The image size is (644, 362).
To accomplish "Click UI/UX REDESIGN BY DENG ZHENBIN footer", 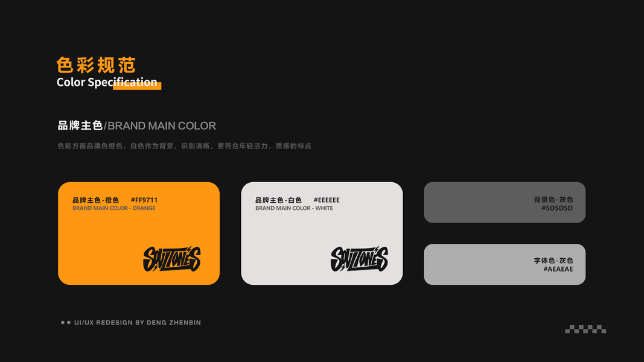I will coord(138,323).
